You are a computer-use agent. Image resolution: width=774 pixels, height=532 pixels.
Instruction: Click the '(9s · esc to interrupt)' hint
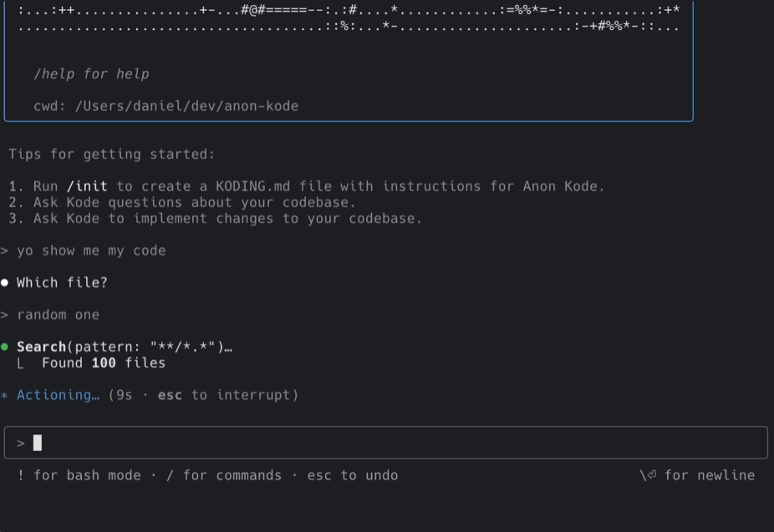click(x=203, y=395)
